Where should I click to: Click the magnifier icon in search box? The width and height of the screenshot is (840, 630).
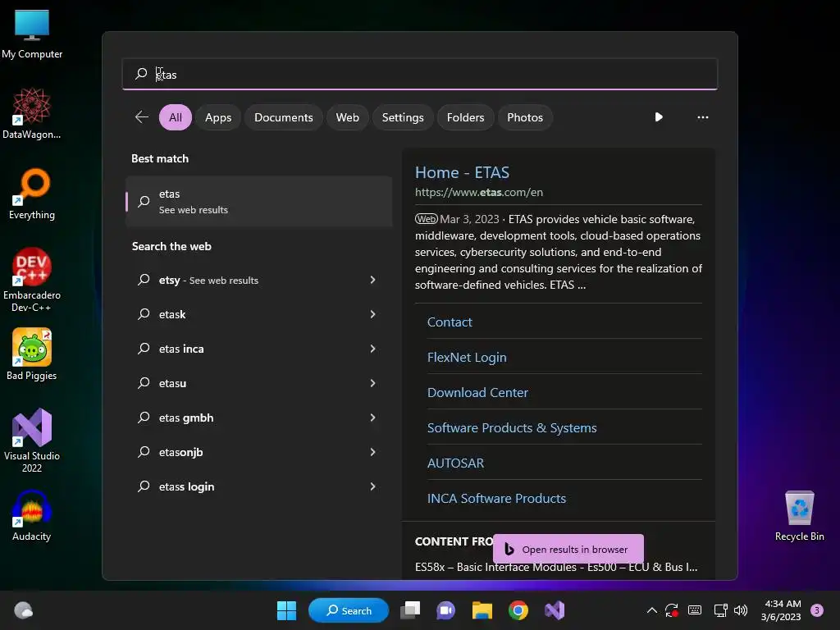click(x=141, y=73)
